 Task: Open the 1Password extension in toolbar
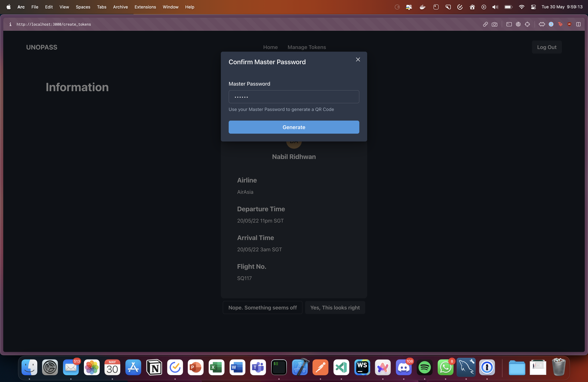tap(551, 24)
